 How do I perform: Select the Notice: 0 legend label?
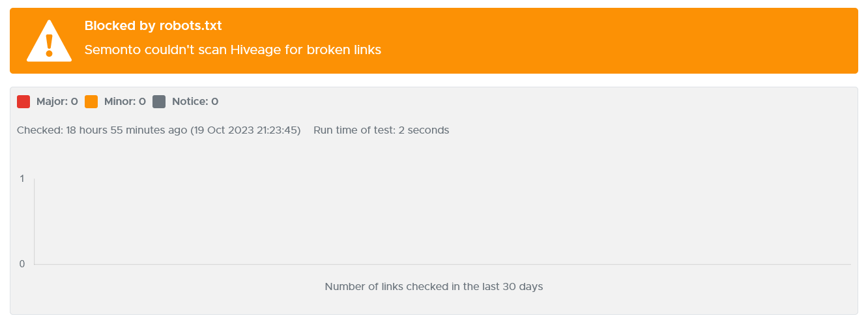tap(195, 102)
